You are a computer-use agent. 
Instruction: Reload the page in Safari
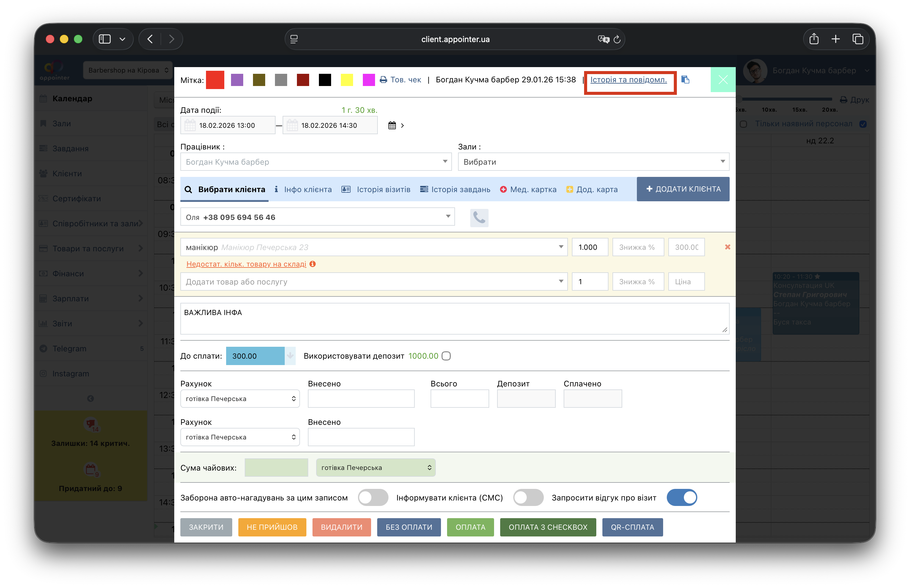(x=617, y=39)
